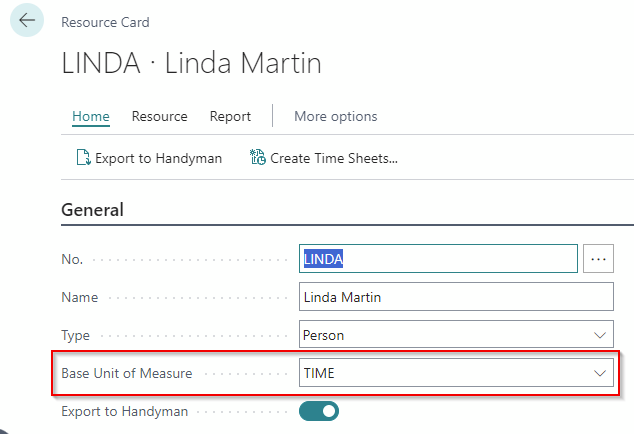Screen dimensions: 634x434
Task: Open the Base Unit of Measure dropdown showing TIME
Action: [456, 373]
